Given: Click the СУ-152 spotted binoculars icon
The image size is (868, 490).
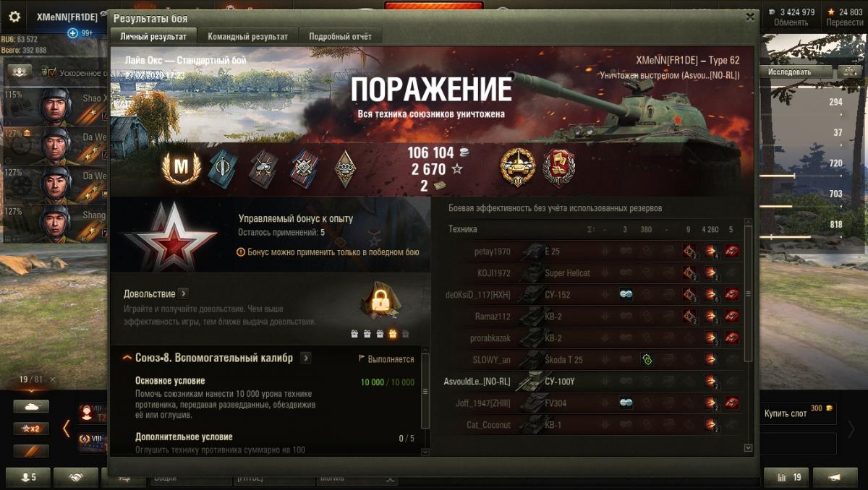Looking at the screenshot, I should pos(626,294).
